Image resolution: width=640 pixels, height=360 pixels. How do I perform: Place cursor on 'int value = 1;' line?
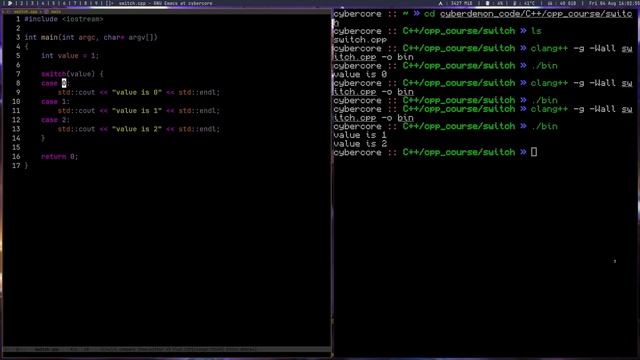click(70, 56)
